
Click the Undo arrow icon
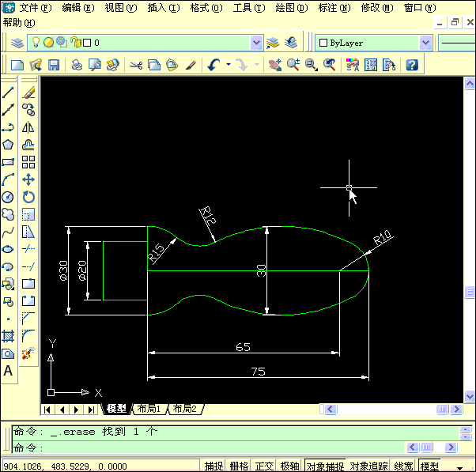[x=213, y=65]
